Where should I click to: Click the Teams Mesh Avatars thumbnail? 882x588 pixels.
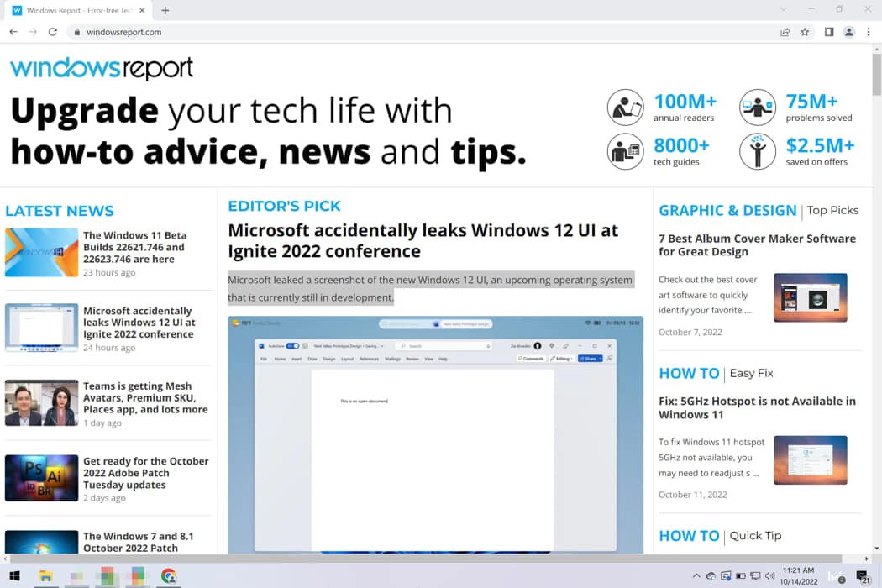[42, 403]
